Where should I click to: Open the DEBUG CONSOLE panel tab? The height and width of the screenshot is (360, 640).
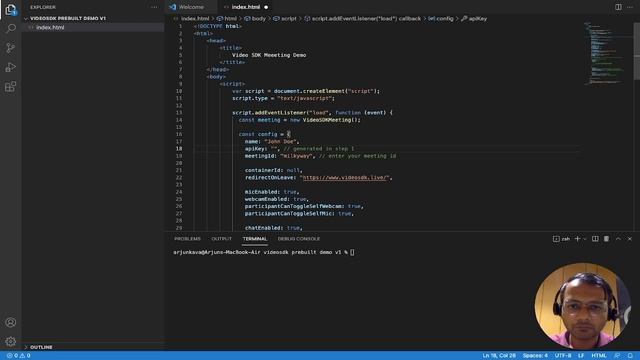coord(299,239)
